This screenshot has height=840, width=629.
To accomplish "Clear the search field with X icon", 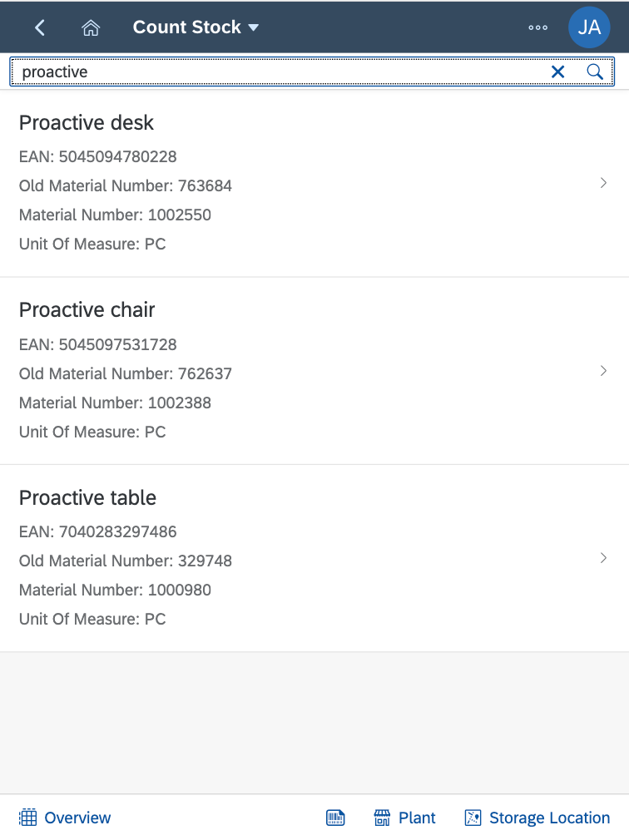I will pyautogui.click(x=557, y=72).
